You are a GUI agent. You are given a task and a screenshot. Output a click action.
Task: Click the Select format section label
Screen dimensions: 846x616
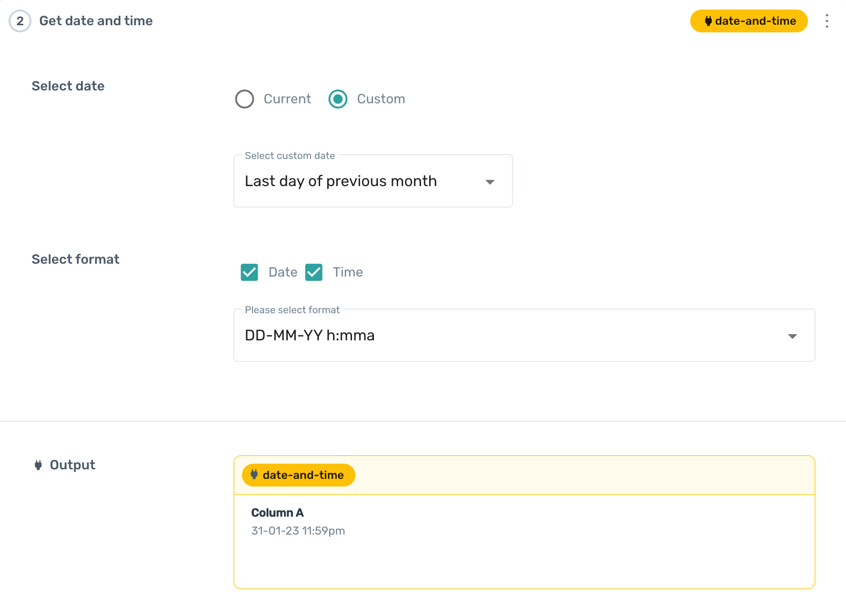click(75, 259)
